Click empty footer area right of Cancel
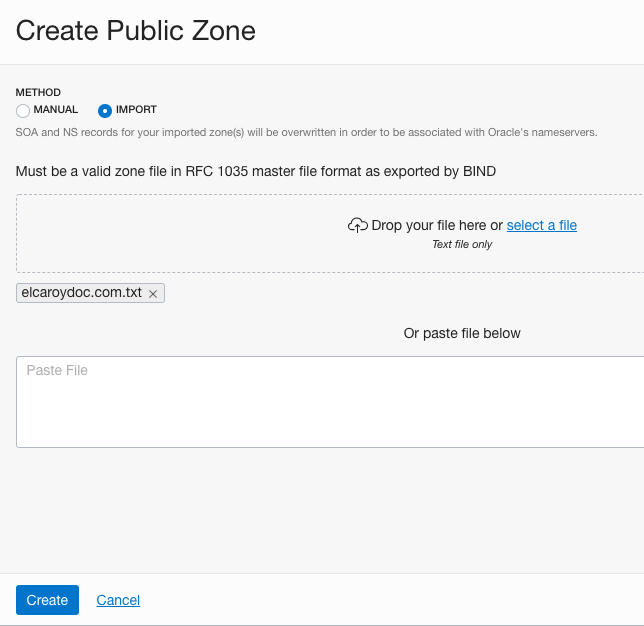The image size is (644, 626). [400, 600]
